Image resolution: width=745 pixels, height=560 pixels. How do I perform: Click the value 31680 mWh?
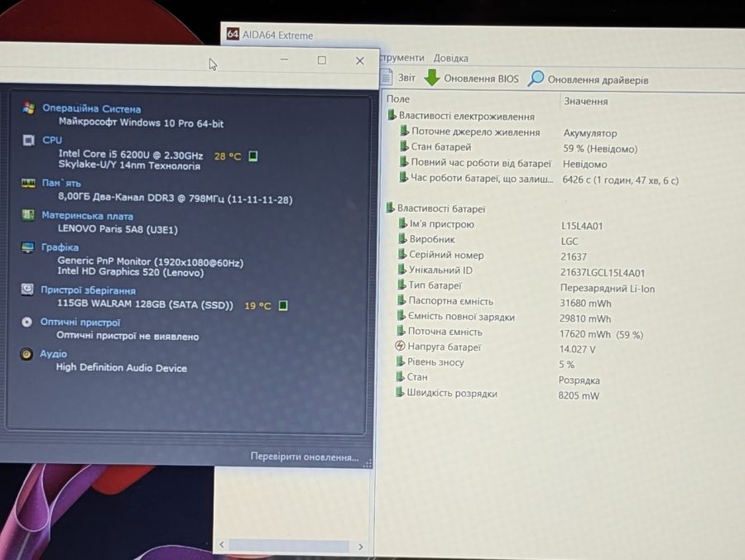pos(585,303)
